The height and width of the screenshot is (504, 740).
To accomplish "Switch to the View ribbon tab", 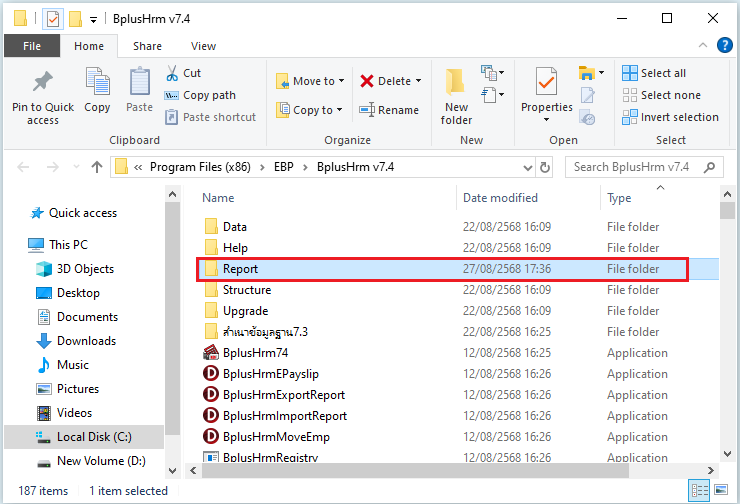I will tap(203, 46).
